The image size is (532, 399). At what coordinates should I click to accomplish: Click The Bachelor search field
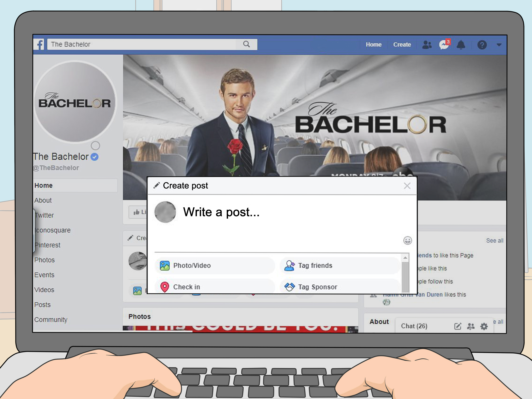pyautogui.click(x=152, y=44)
